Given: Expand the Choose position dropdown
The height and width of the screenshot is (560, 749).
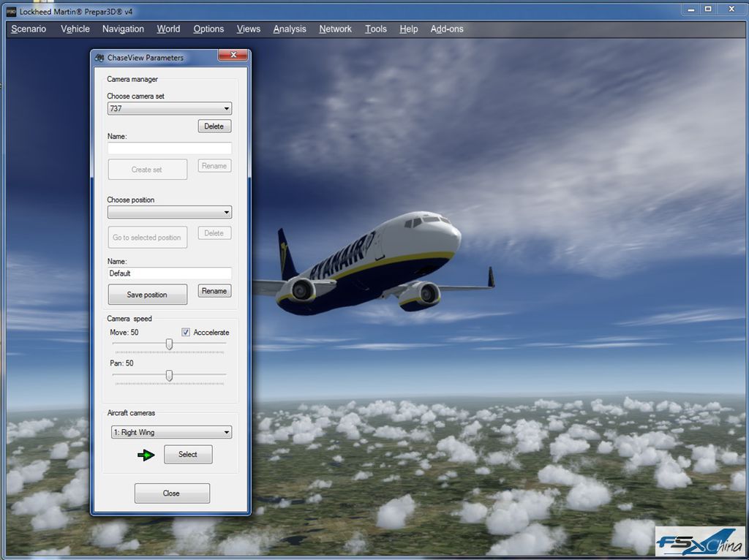Looking at the screenshot, I should click(170, 212).
